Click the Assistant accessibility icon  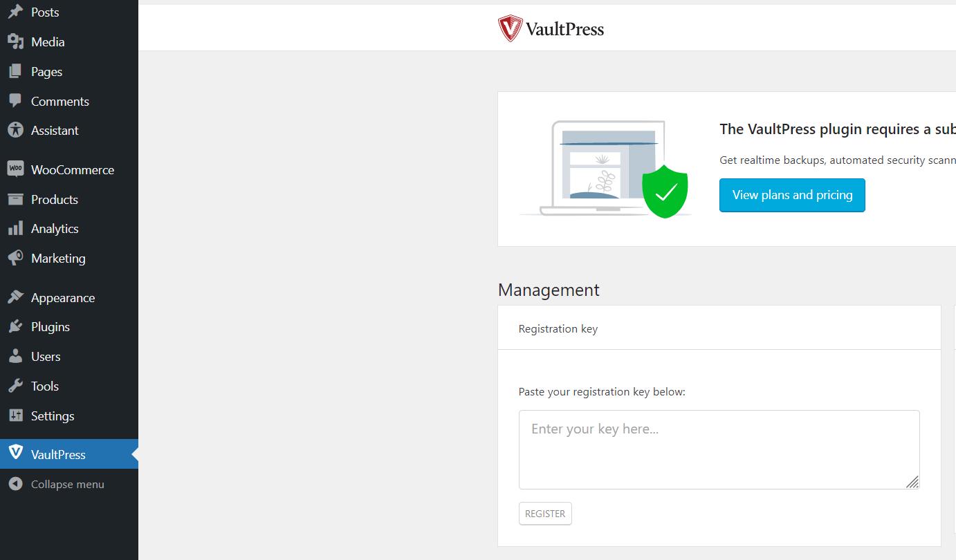pos(15,131)
